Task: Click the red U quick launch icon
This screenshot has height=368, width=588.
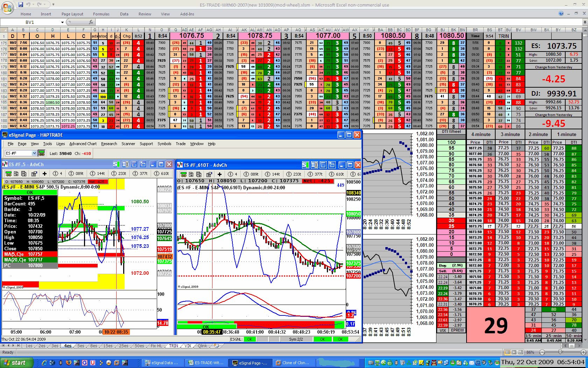Action: click(x=93, y=363)
